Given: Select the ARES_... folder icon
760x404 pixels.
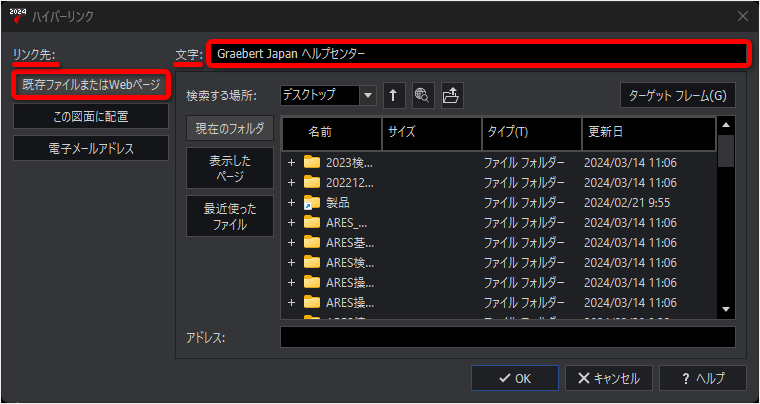Looking at the screenshot, I should coord(312,222).
